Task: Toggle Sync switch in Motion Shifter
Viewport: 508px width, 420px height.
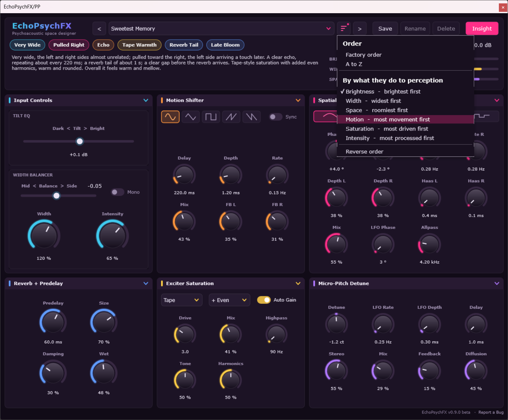Action: coord(276,117)
